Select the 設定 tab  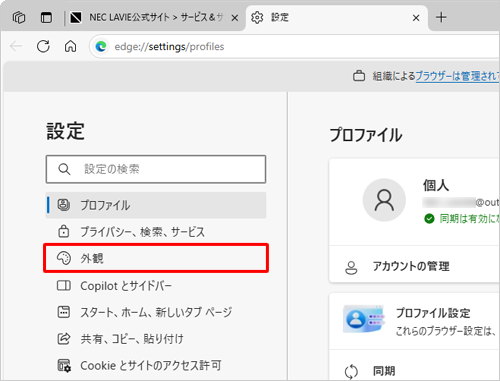tap(337, 17)
